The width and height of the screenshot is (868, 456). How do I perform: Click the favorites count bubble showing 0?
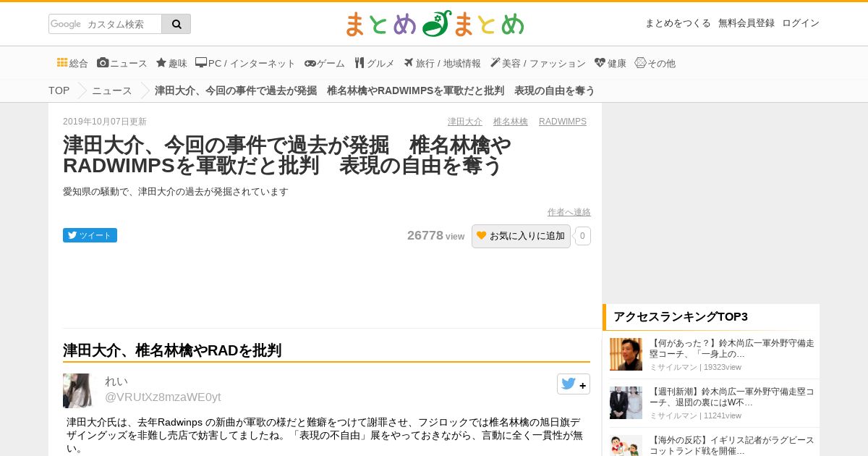[583, 236]
